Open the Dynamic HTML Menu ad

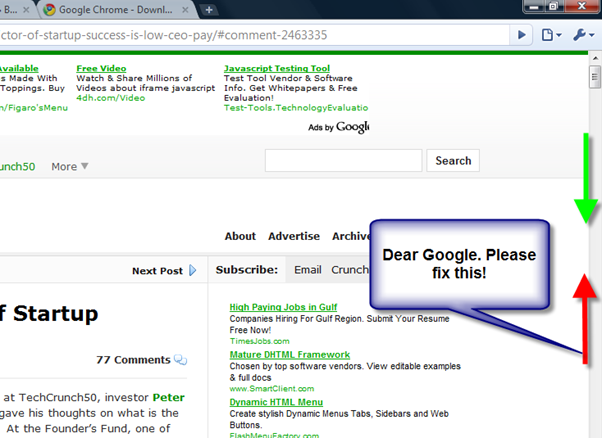tap(276, 402)
